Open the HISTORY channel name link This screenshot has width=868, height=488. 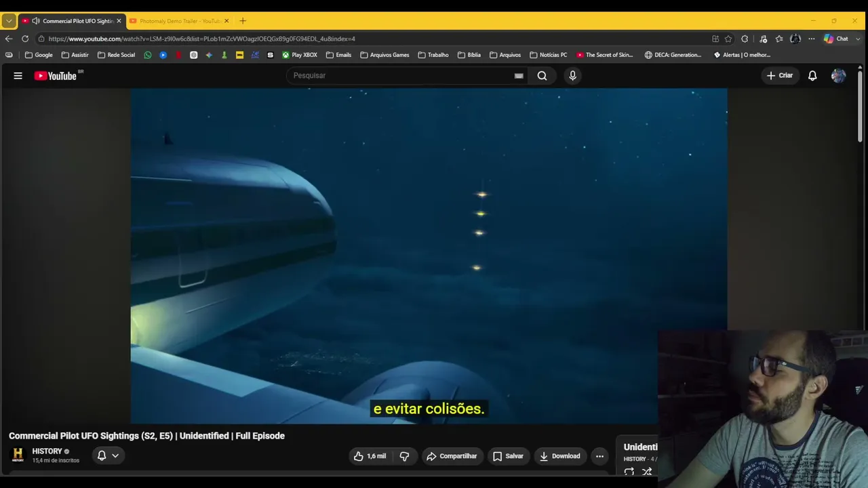[x=47, y=451]
